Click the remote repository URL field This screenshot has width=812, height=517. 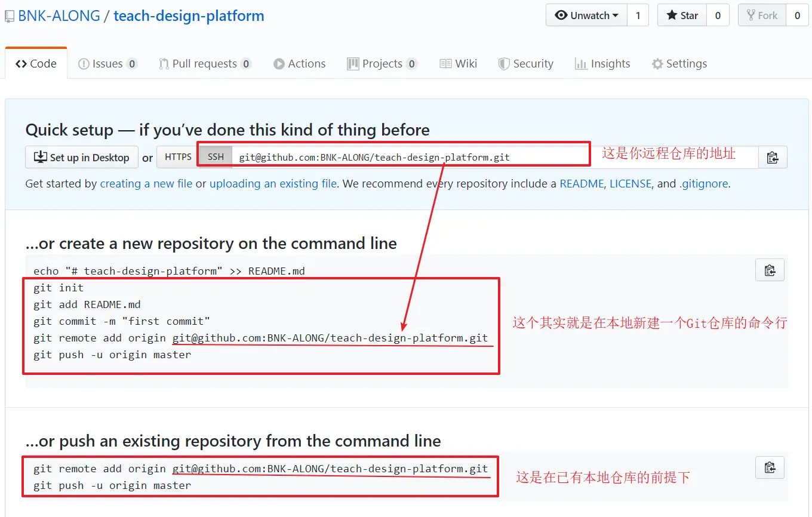(496, 157)
